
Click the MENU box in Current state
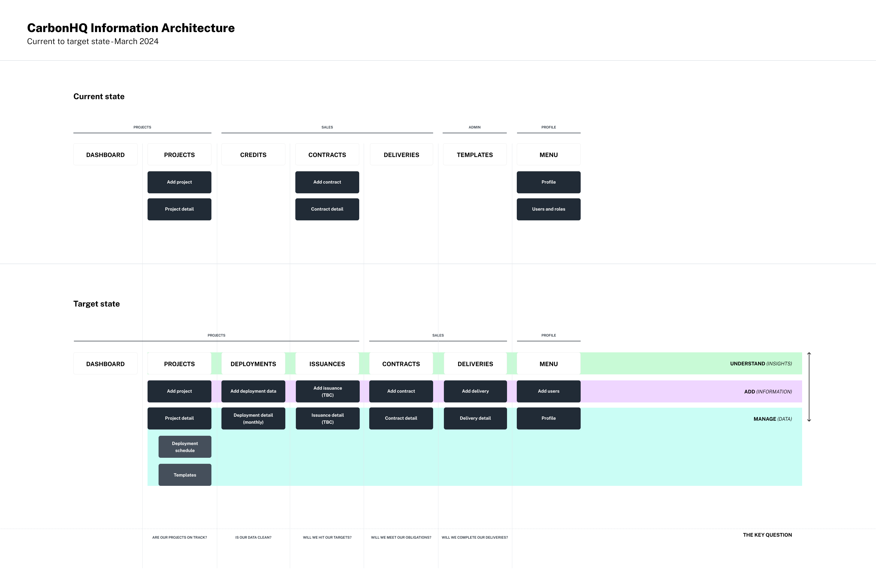point(549,155)
